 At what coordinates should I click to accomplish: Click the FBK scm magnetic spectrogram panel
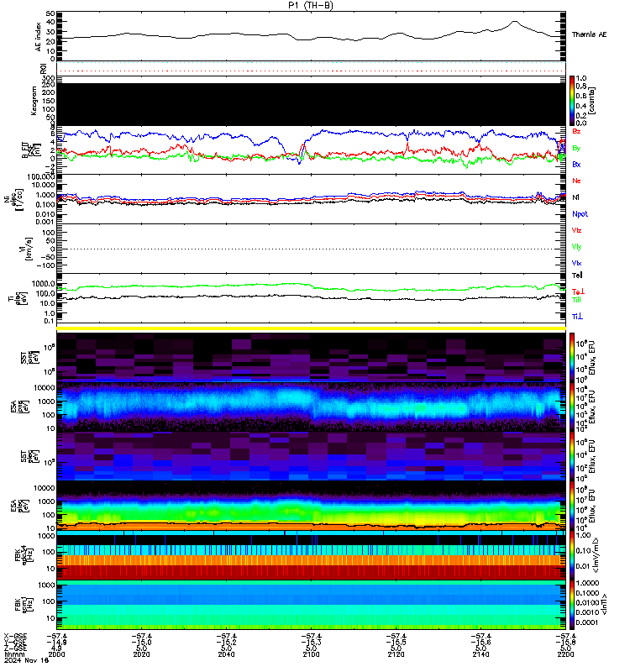tap(311, 605)
